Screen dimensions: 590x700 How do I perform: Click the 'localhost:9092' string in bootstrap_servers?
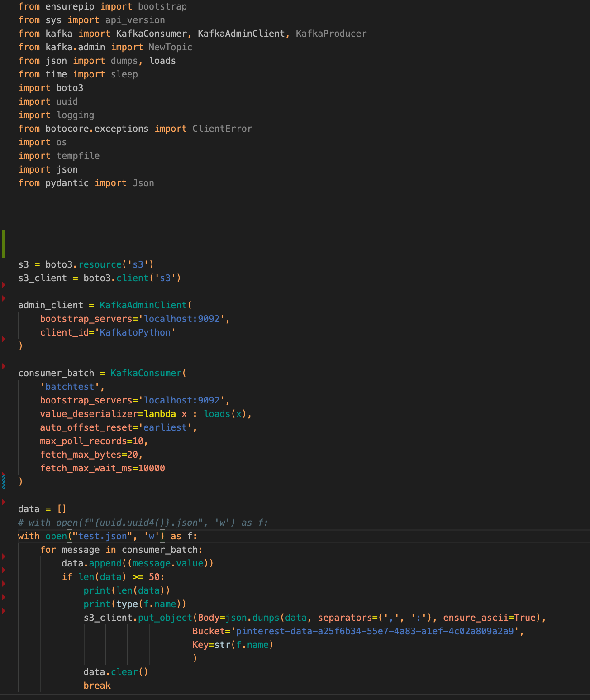[x=183, y=318]
